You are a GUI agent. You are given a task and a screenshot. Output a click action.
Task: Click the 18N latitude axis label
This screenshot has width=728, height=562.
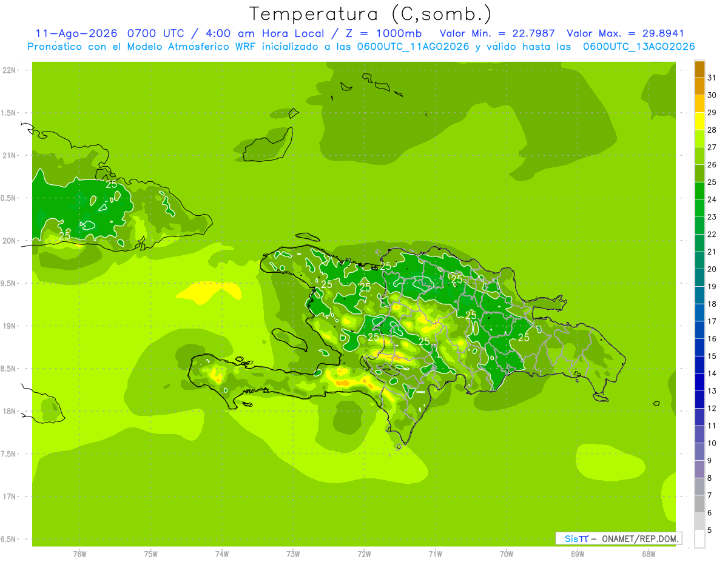coord(8,411)
